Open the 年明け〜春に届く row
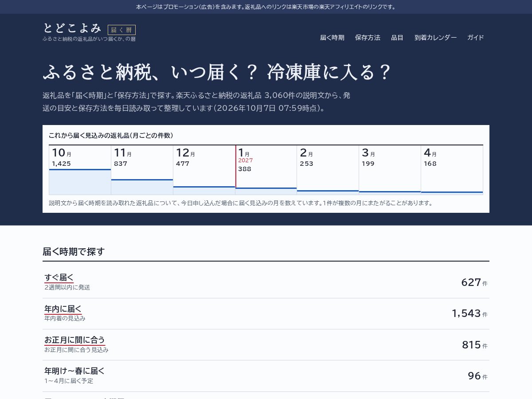 266,376
